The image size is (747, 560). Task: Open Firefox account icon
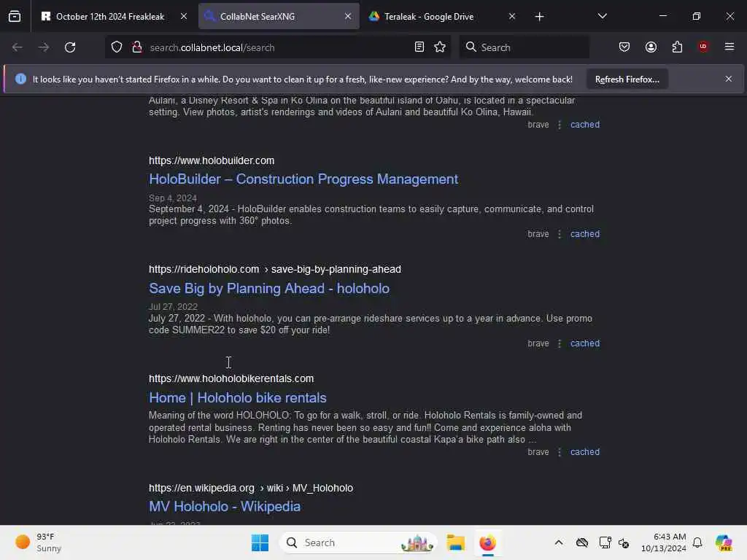tap(651, 47)
